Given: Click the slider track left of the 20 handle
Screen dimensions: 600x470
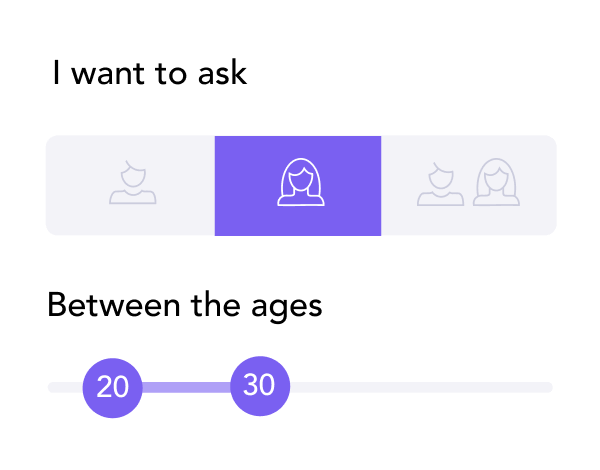Looking at the screenshot, I should [62, 387].
